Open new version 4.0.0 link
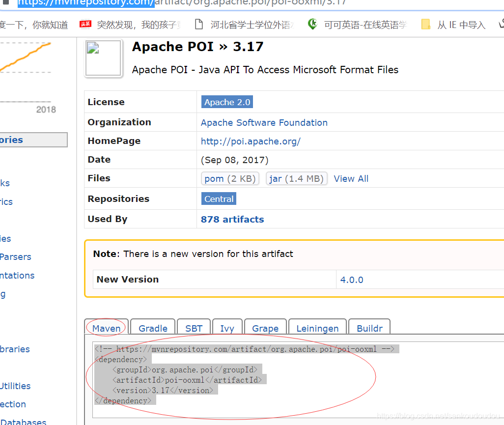The height and width of the screenshot is (425, 504). click(x=352, y=280)
